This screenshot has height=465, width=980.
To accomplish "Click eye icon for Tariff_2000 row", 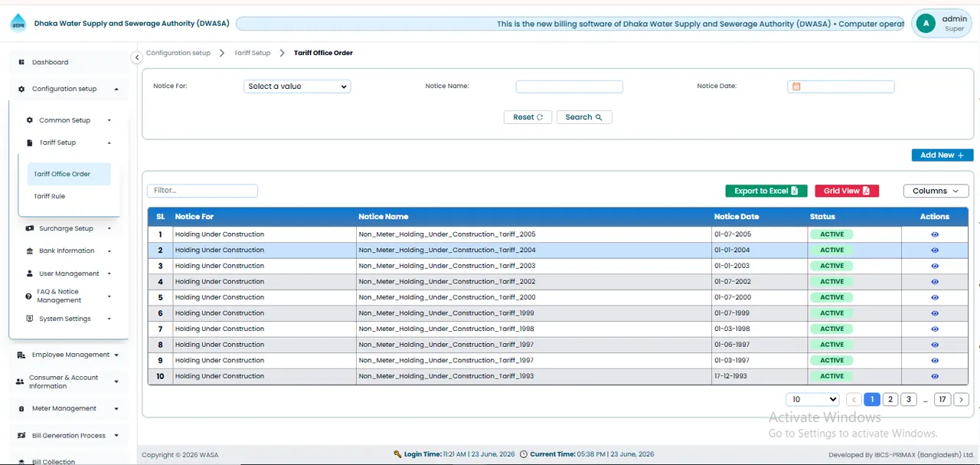I will pyautogui.click(x=935, y=297).
